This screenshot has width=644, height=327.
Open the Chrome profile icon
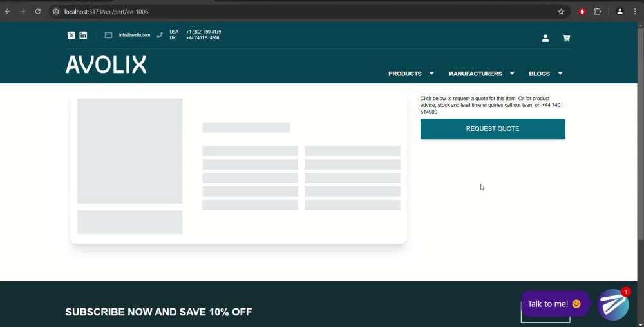click(x=620, y=12)
